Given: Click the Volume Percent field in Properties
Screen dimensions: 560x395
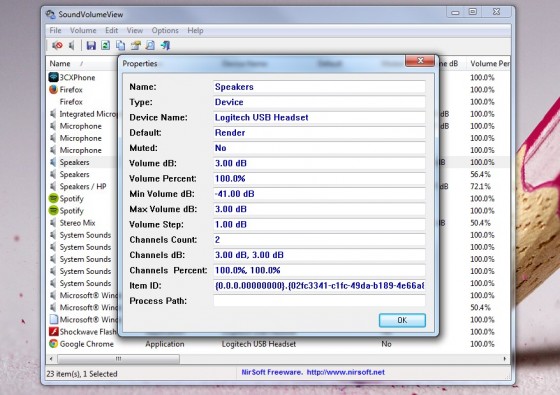Looking at the screenshot, I should click(x=319, y=179).
